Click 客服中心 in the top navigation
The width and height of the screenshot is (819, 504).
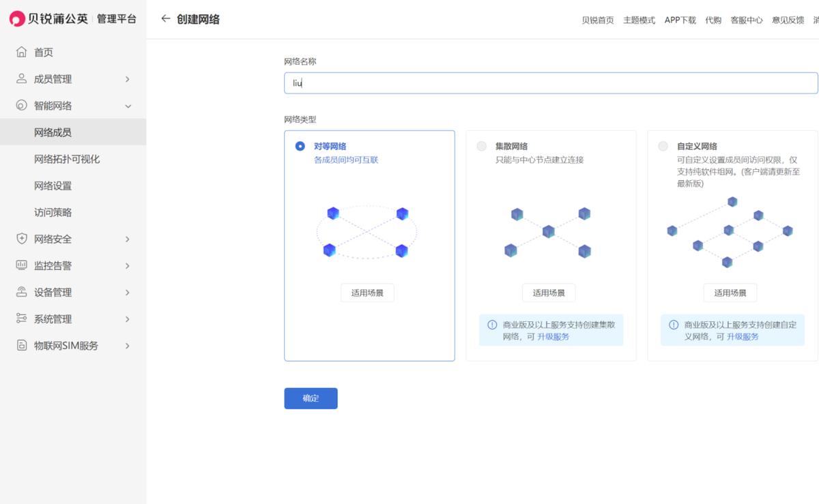(748, 20)
